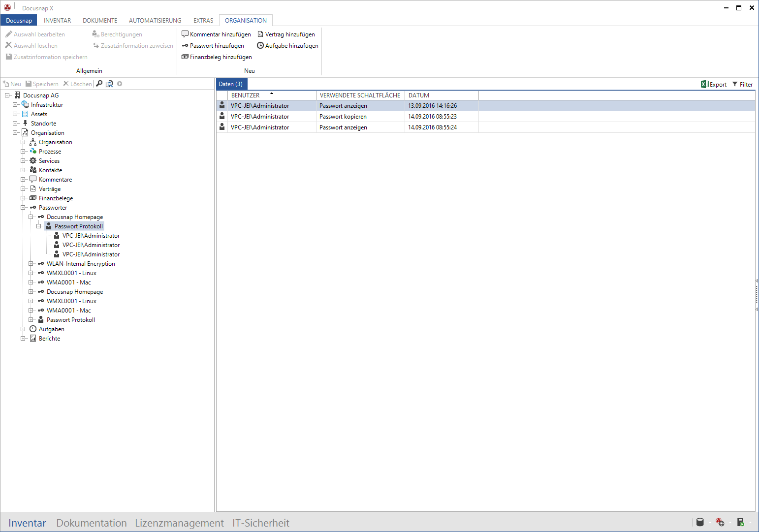Expand the Standorte tree node
Screen dimensions: 759x532
coord(15,123)
